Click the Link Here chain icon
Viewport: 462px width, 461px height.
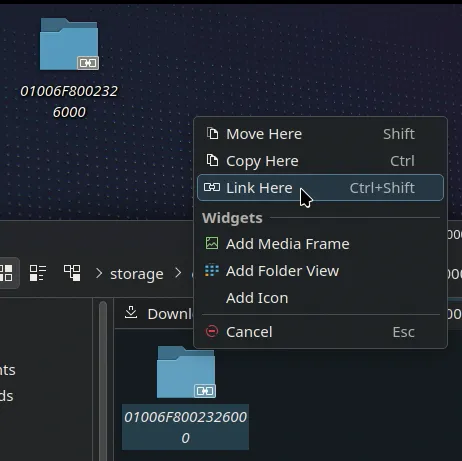212,187
